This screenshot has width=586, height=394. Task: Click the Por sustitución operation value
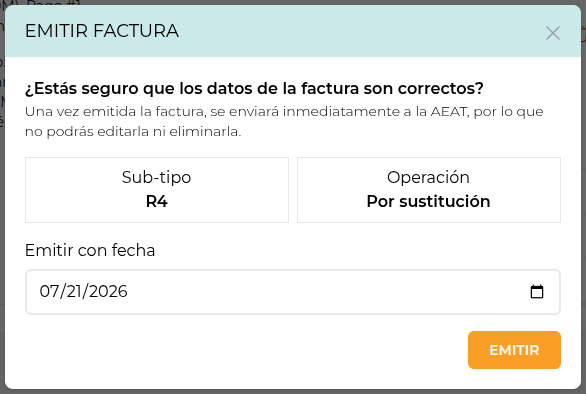pos(428,201)
